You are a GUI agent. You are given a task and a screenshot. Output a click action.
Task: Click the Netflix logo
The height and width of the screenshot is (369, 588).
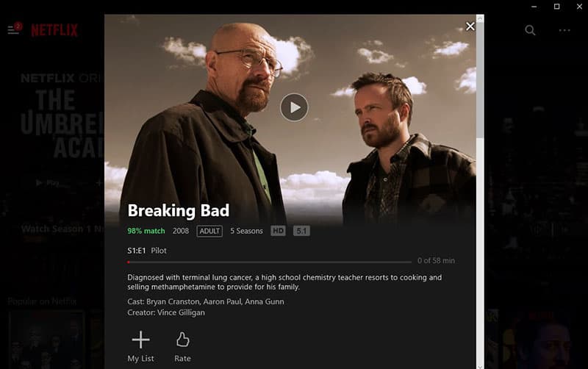click(x=54, y=30)
